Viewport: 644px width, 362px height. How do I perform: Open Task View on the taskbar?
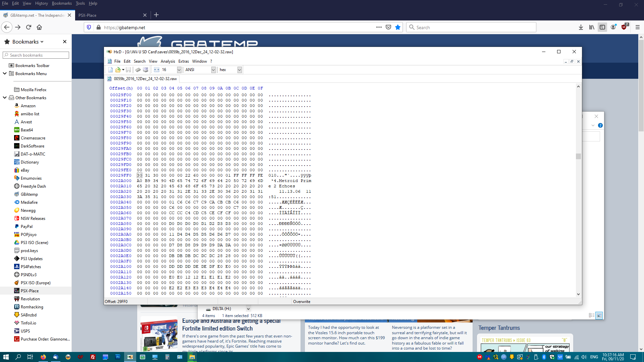(30, 357)
